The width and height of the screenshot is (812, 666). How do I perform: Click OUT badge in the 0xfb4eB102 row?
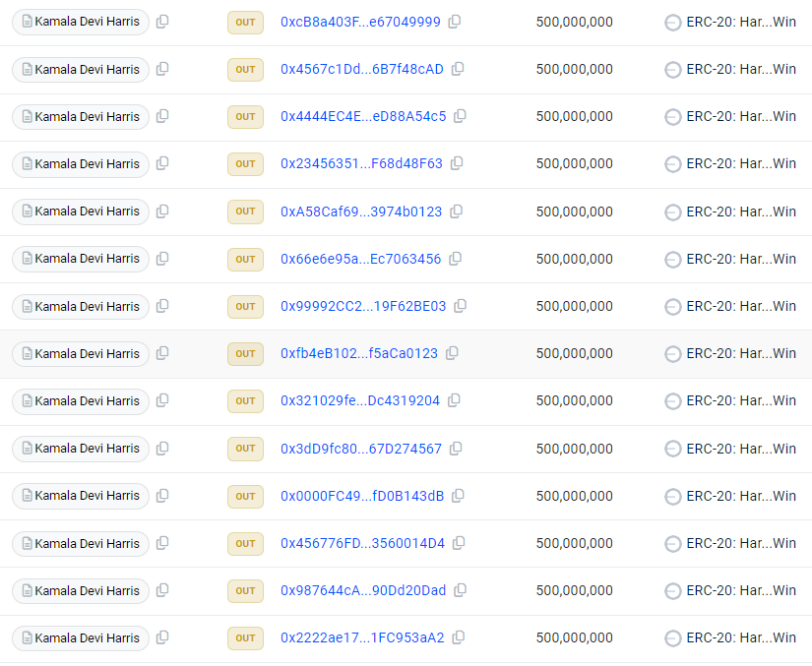[x=245, y=354]
